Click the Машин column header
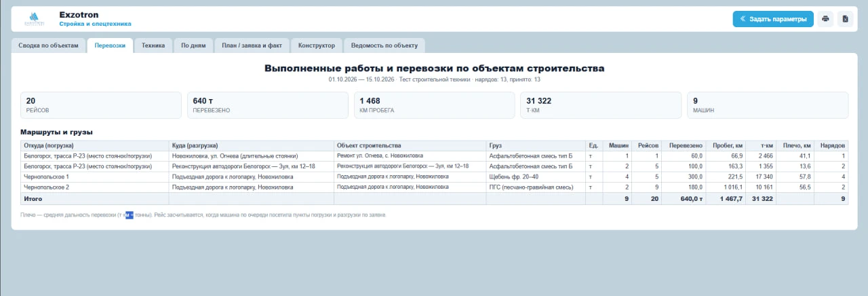The image size is (868, 296). pos(618,146)
